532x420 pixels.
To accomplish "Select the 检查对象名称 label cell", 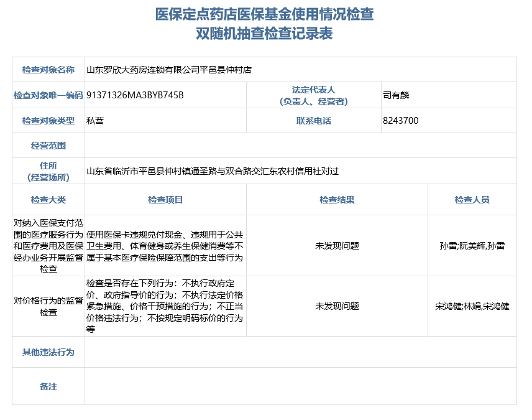I will point(48,70).
